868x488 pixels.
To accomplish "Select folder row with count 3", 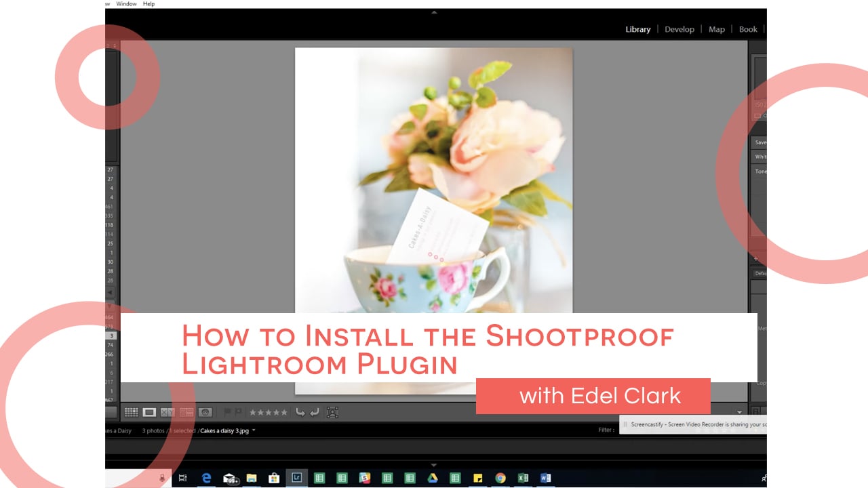I will point(112,335).
